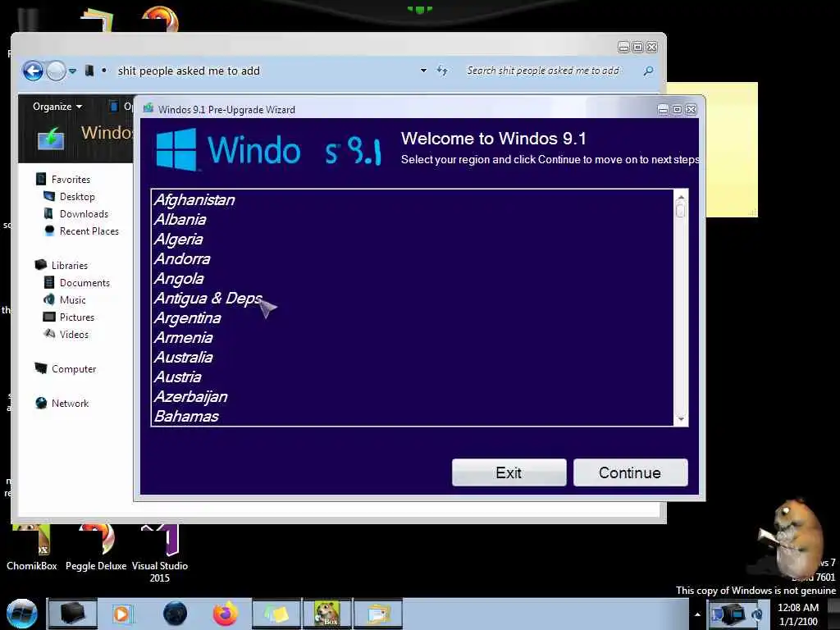The height and width of the screenshot is (630, 840).
Task: Click the wizard title bar app icon
Action: tap(148, 109)
